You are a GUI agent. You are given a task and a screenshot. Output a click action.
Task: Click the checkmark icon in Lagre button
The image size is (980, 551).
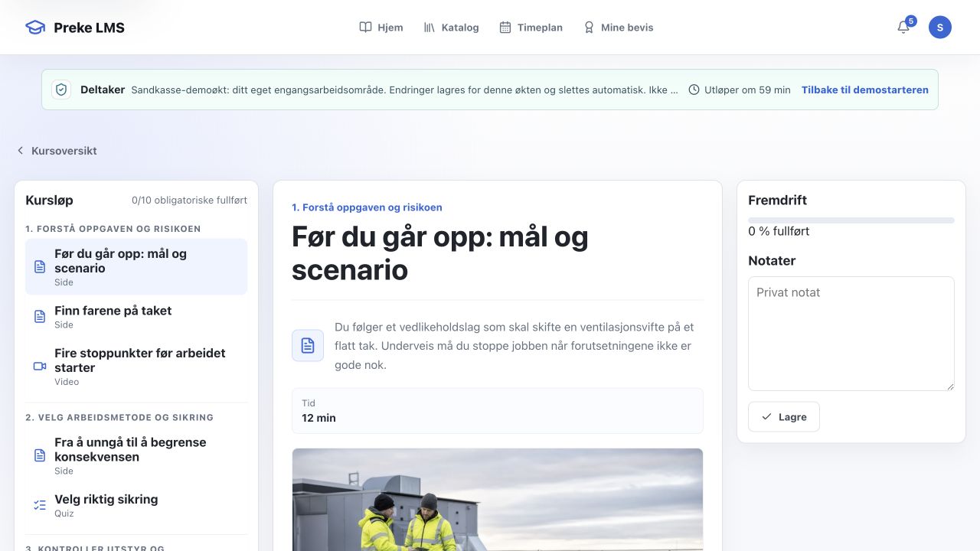pos(766,417)
